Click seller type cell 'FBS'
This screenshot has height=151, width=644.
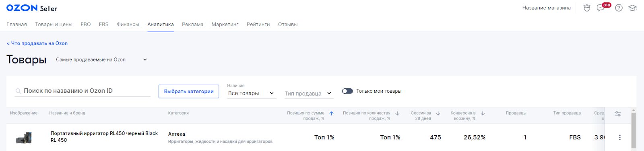[x=575, y=137]
